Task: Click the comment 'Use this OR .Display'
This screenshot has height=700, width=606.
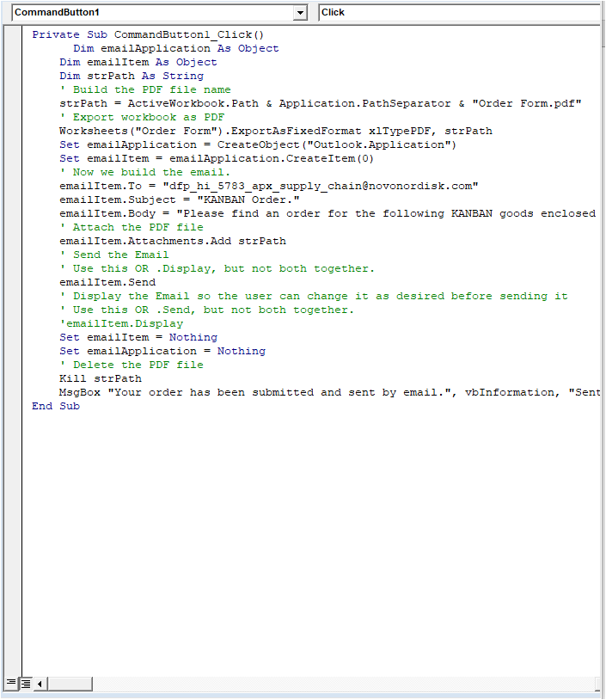Action: [217, 269]
